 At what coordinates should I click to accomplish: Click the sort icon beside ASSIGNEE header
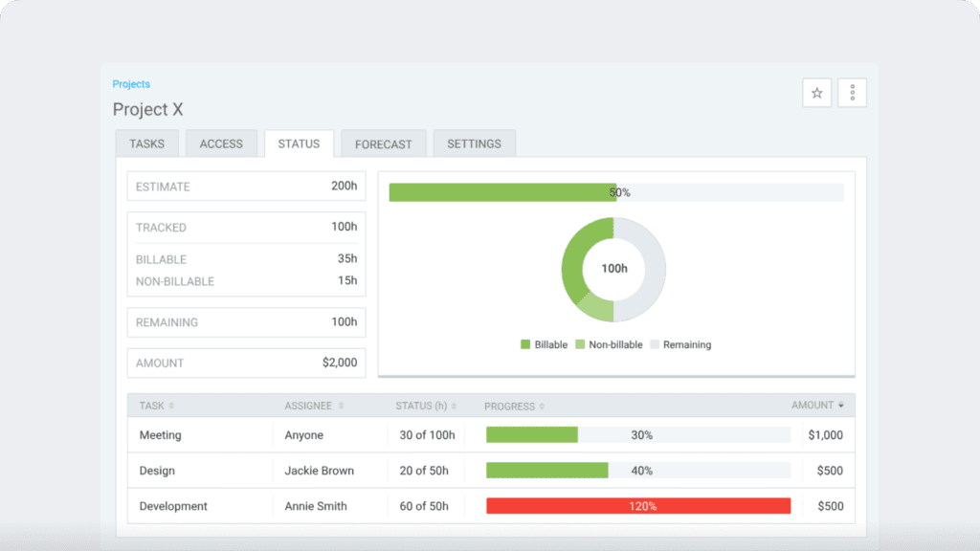[x=341, y=406]
